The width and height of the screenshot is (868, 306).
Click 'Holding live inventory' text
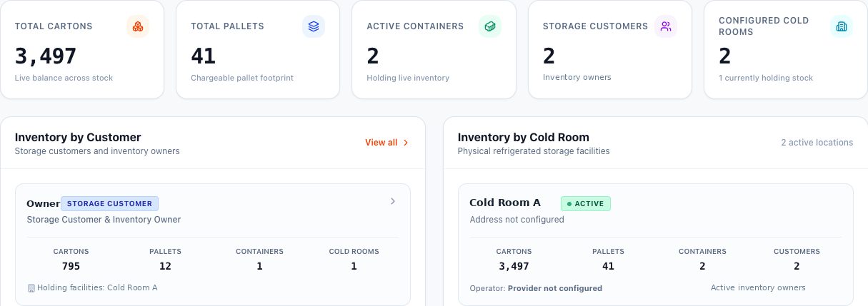408,78
